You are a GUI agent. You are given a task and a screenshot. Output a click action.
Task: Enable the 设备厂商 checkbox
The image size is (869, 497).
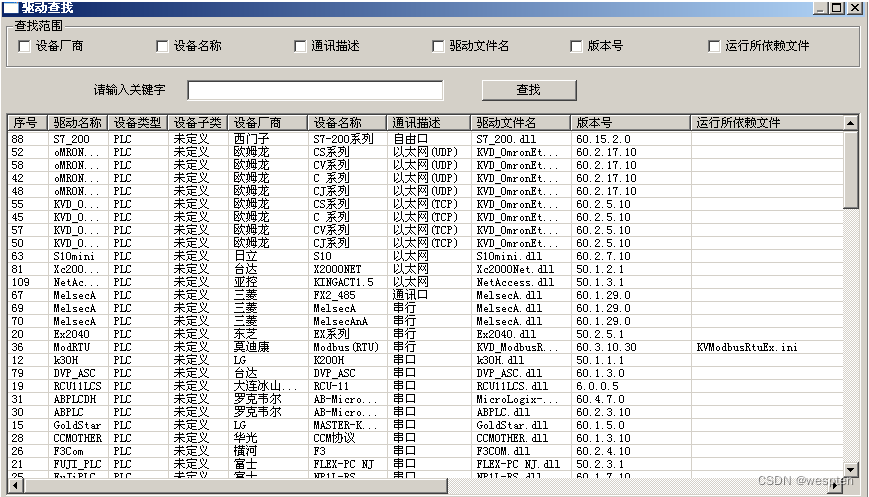click(24, 46)
